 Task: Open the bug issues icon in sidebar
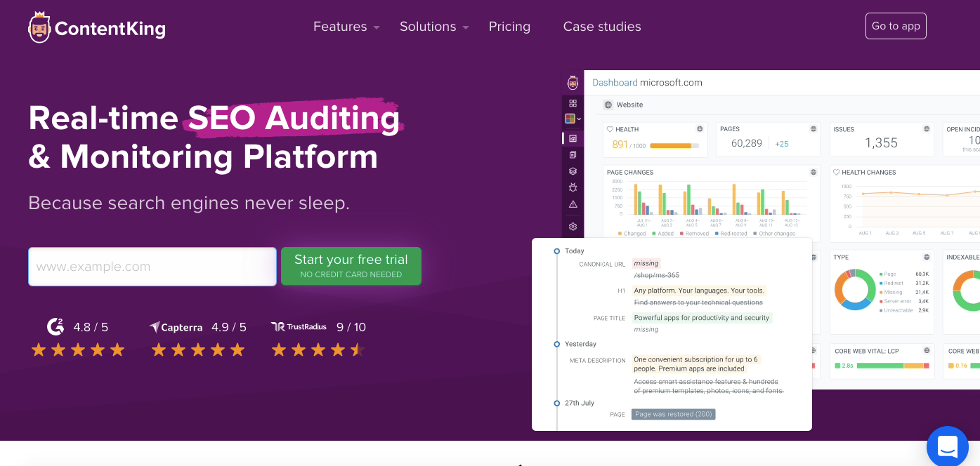pyautogui.click(x=573, y=187)
